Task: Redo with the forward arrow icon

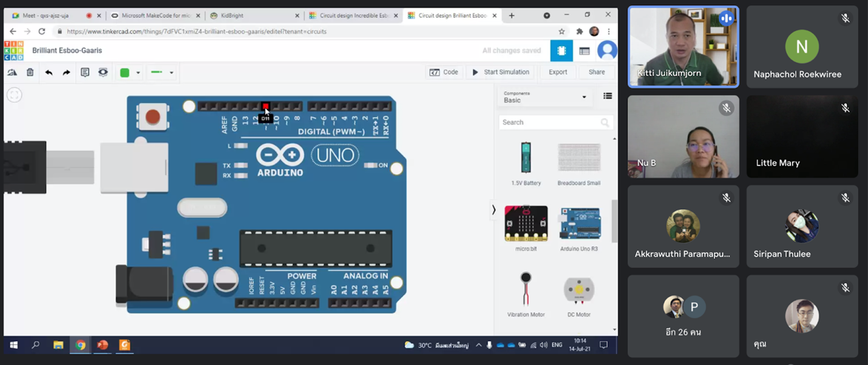Action: pyautogui.click(x=67, y=73)
